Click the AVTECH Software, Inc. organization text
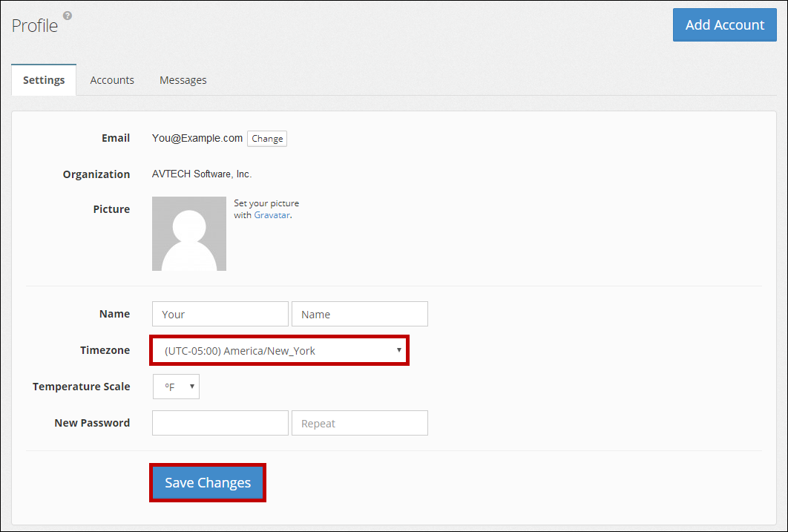Viewport: 788px width, 532px height. [x=202, y=174]
